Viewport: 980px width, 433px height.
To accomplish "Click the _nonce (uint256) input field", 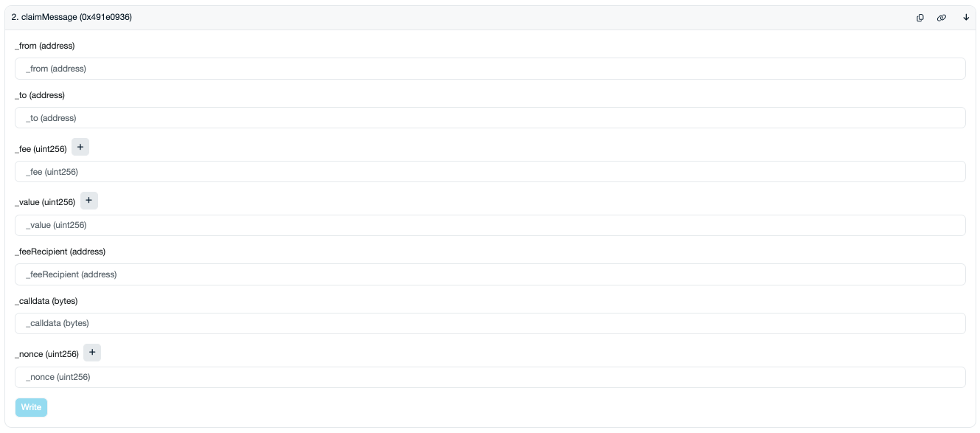I will click(489, 377).
